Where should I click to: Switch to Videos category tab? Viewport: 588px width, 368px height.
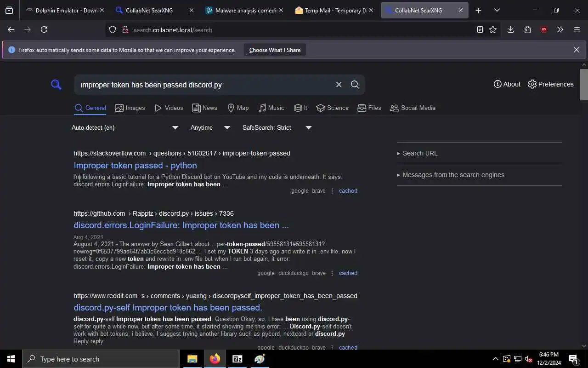169,108
